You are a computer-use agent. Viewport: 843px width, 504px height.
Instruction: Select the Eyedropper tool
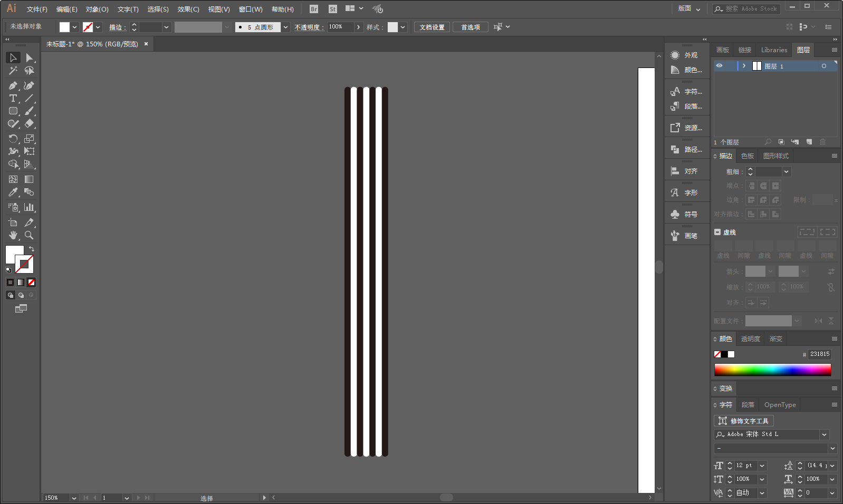click(x=13, y=192)
